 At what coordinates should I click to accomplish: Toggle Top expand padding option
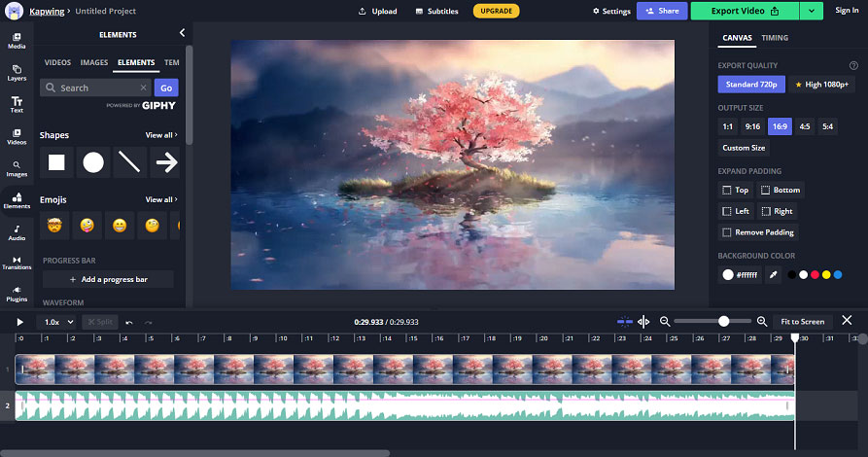click(735, 190)
